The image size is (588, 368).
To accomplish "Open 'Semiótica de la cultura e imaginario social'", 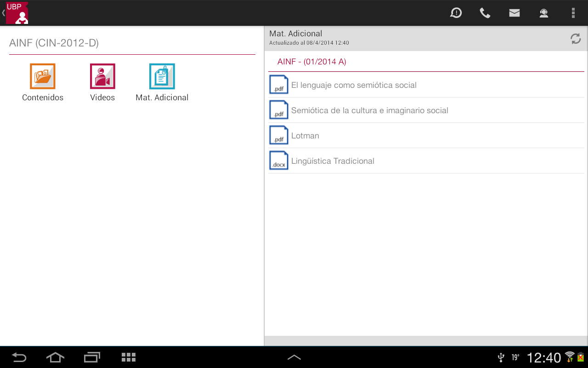I will click(x=369, y=110).
